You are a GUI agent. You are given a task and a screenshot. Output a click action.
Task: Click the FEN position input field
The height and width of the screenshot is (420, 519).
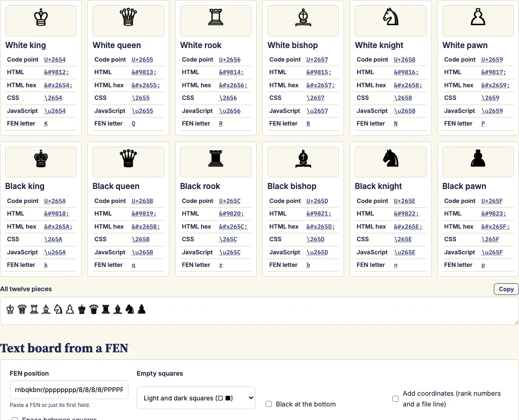69,390
